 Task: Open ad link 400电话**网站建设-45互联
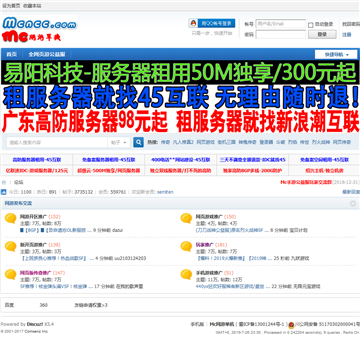[x=180, y=160]
